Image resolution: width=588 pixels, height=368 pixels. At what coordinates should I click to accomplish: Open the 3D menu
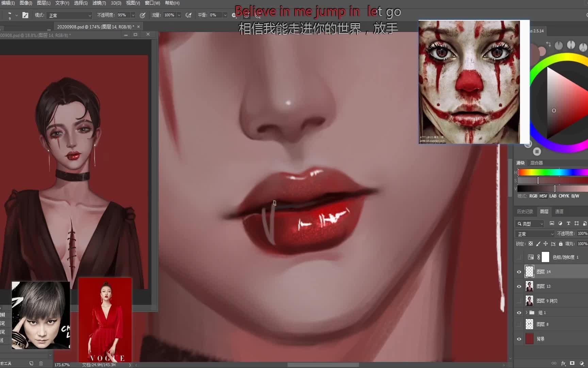point(116,3)
